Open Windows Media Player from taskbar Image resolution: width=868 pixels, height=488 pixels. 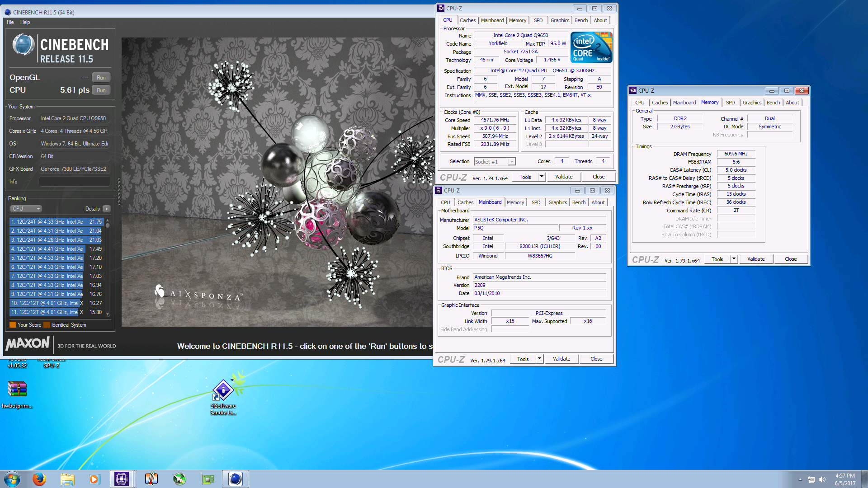point(94,479)
